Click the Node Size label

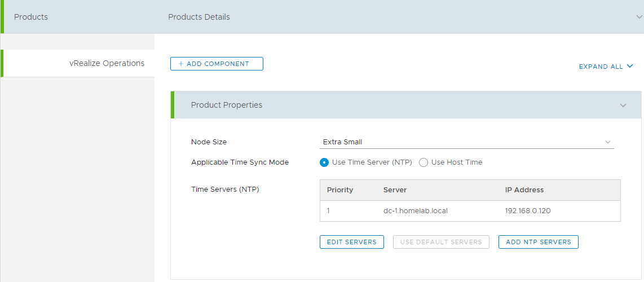click(209, 142)
